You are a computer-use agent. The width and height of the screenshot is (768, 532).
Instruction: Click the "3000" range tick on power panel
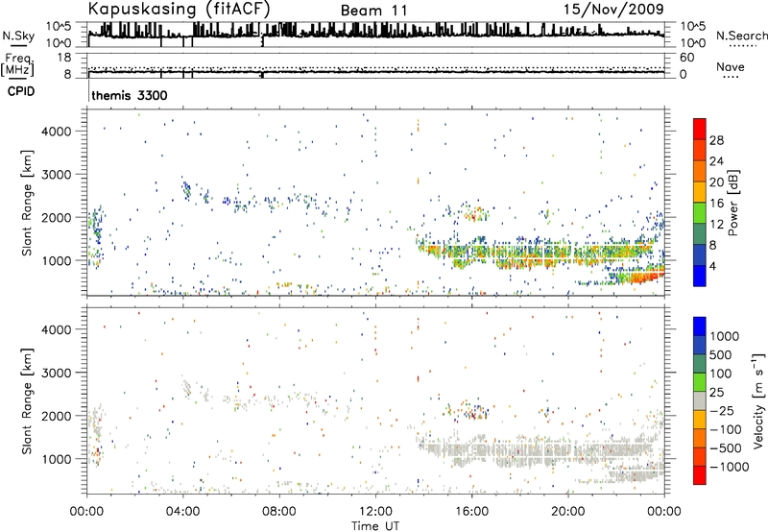click(x=56, y=175)
